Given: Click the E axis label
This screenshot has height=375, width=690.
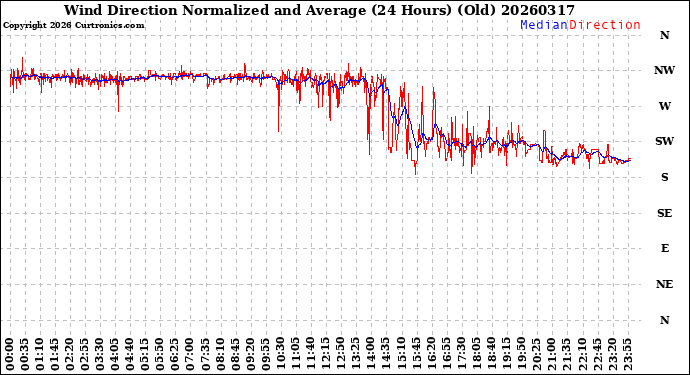Looking at the screenshot, I should click(664, 249).
